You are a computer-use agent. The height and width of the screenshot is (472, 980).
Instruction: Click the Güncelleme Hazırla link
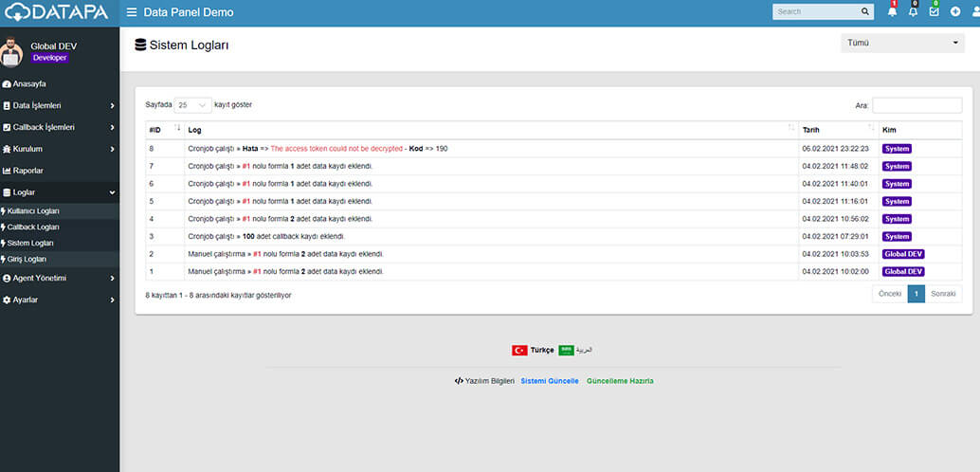coord(620,381)
